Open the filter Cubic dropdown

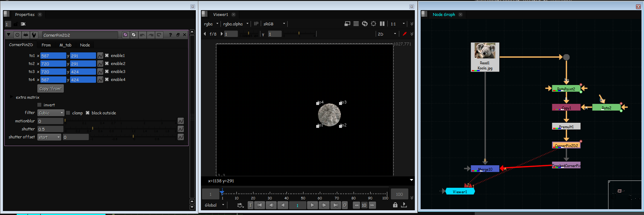[x=51, y=113]
